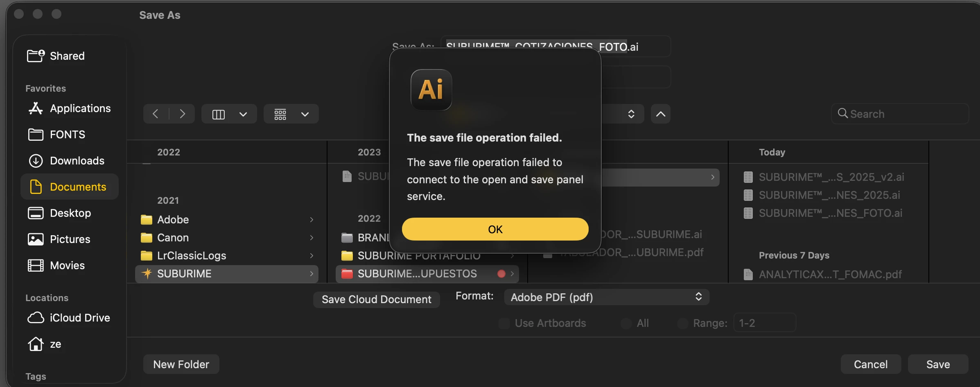Viewport: 980px width, 387px height.
Task: Open the Format Adobe PDF dropdown
Action: click(607, 297)
